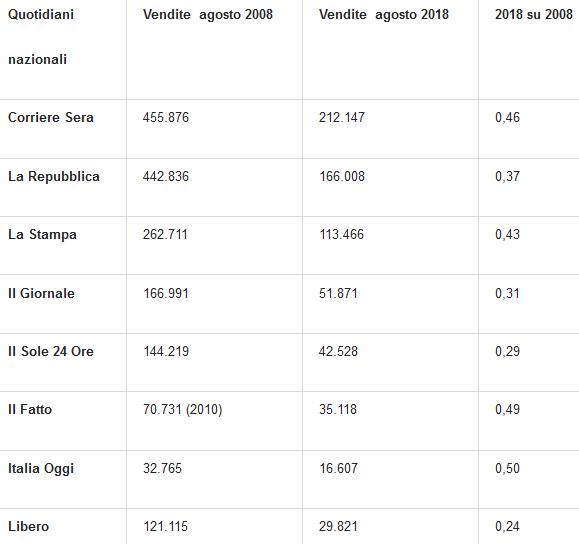Viewport: 579px width, 544px height.
Task: Click the Quotidiani nazionali column header
Action: point(41,37)
